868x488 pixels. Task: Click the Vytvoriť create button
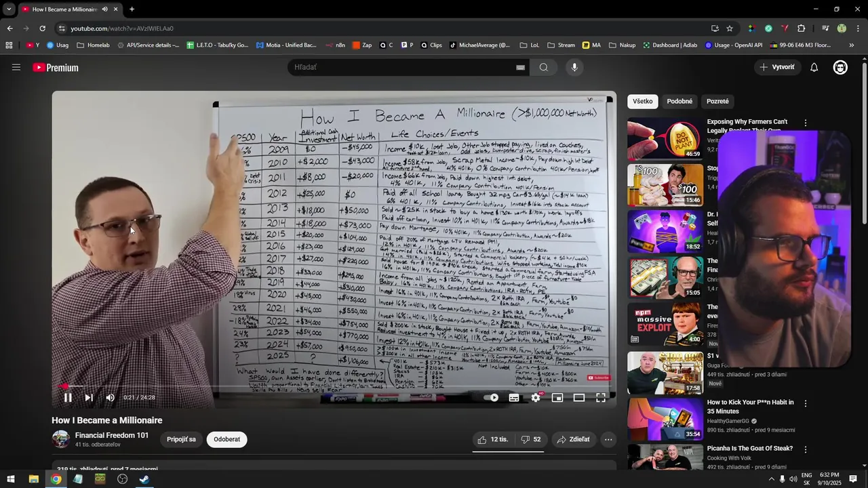tap(777, 67)
